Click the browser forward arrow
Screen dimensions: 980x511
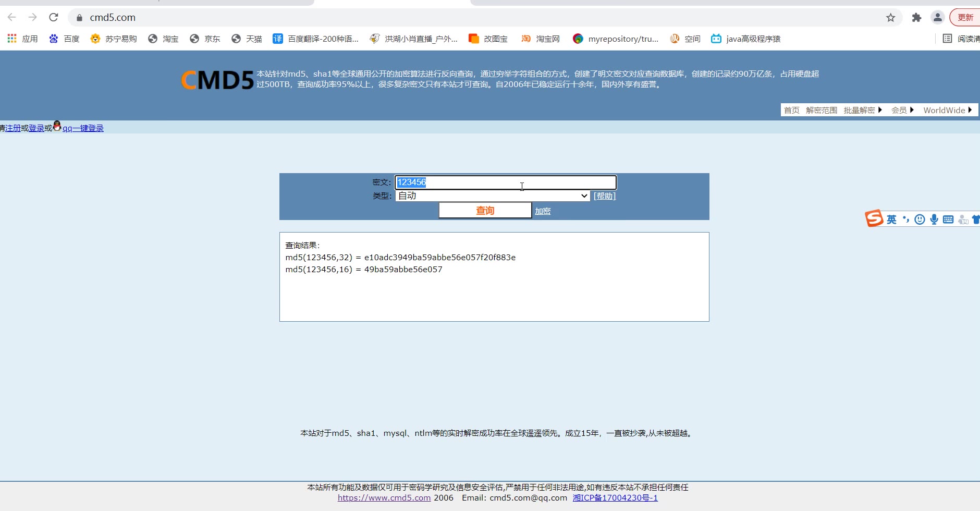point(32,17)
